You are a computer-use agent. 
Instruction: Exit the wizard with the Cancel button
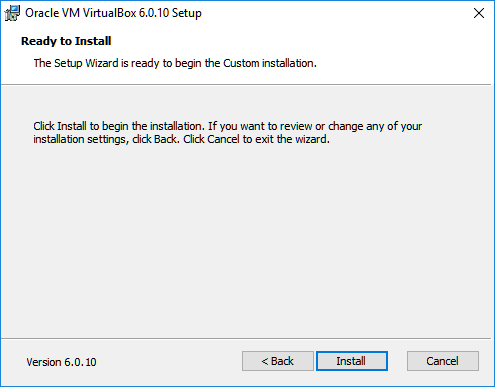443,361
